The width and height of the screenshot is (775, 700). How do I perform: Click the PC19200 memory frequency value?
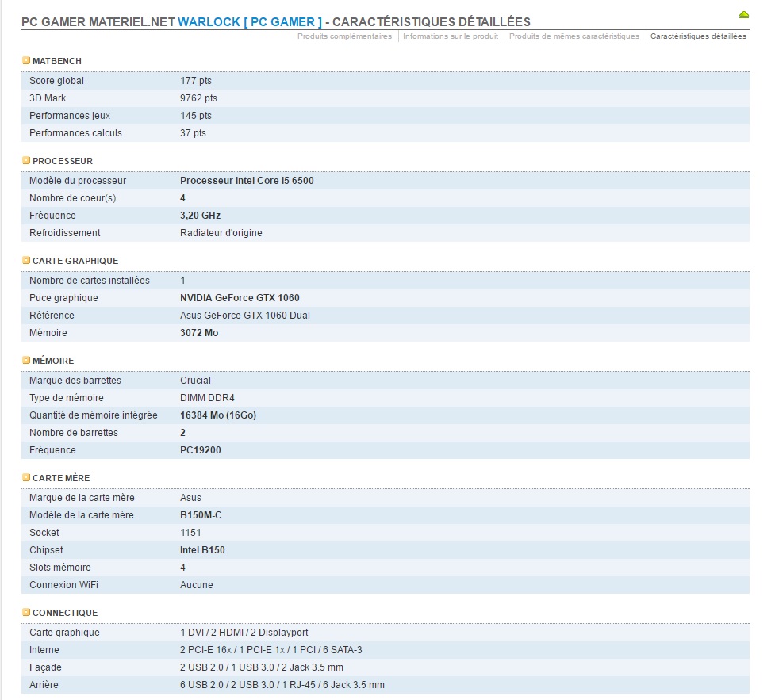tap(202, 450)
